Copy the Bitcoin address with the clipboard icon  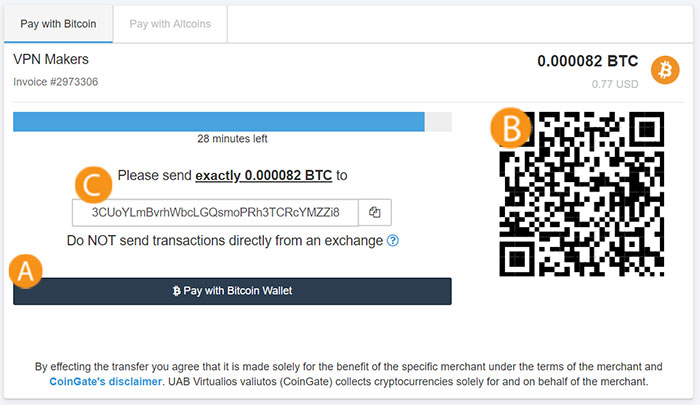[375, 213]
